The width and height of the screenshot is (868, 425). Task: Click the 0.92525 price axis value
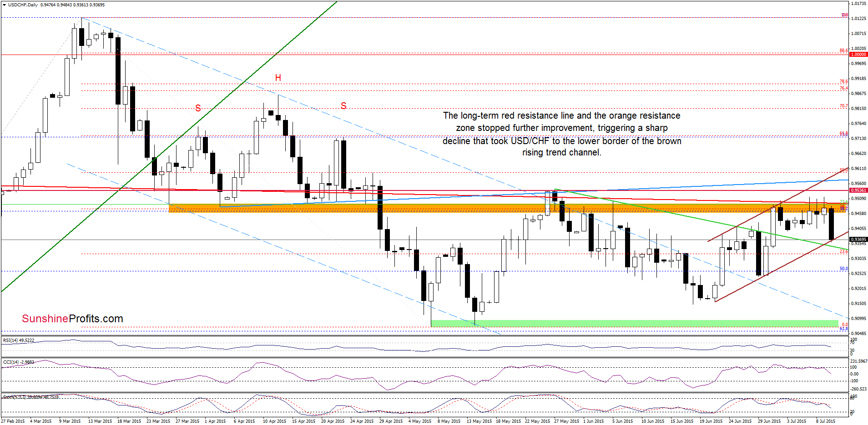click(858, 274)
